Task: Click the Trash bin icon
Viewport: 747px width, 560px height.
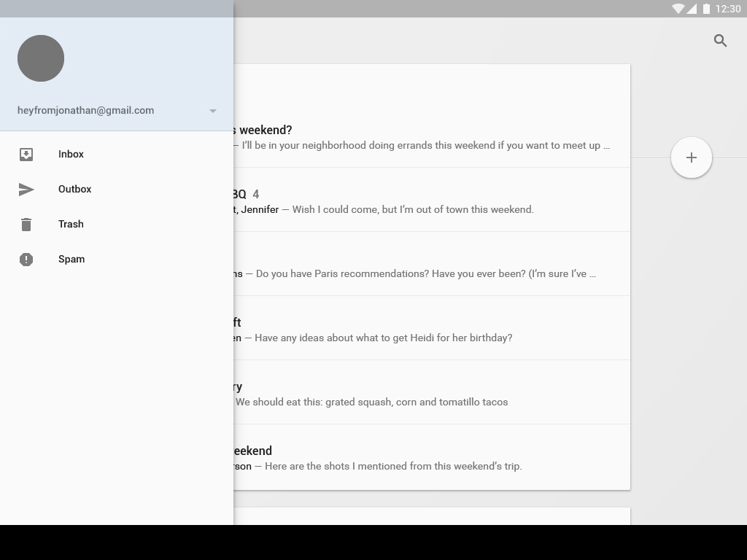Action: coord(26,224)
